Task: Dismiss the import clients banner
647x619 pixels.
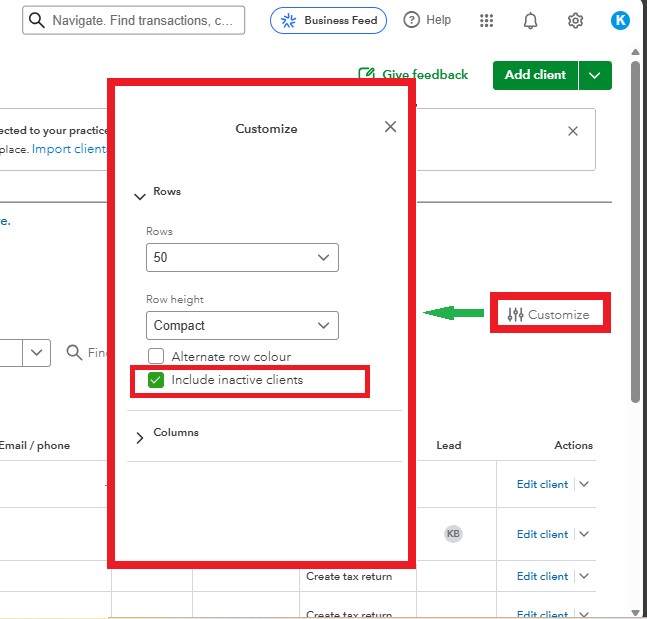Action: (x=573, y=131)
